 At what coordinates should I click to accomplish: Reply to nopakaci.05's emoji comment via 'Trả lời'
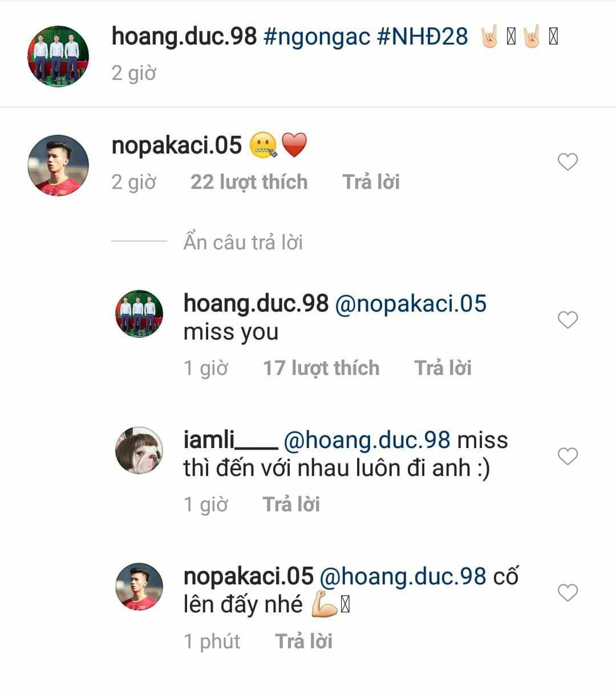pyautogui.click(x=371, y=182)
